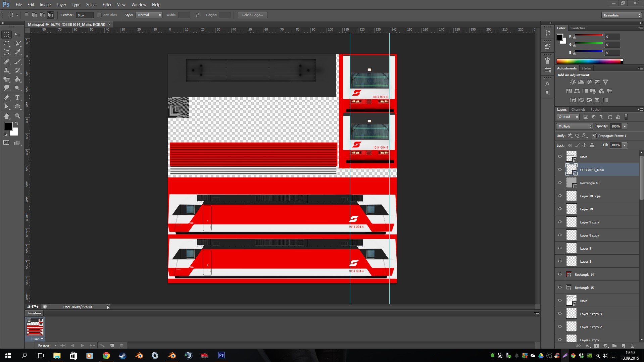
Task: Select the Smudge tool
Action: click(x=6, y=88)
